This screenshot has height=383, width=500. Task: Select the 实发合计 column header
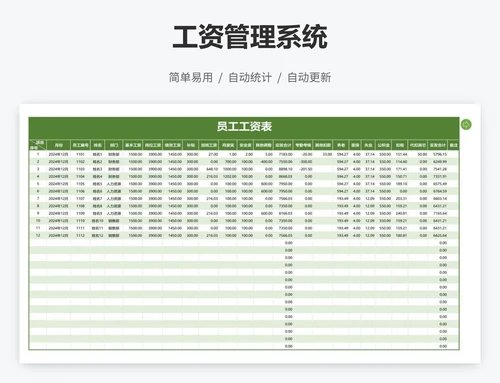pyautogui.click(x=438, y=145)
